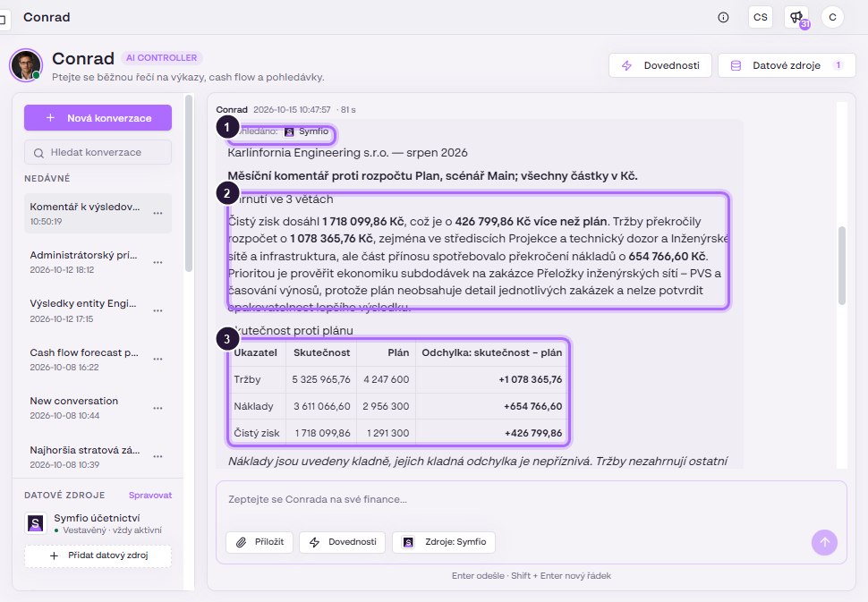Select the table cell "1 291 300"
The image size is (868, 602).
click(x=388, y=433)
